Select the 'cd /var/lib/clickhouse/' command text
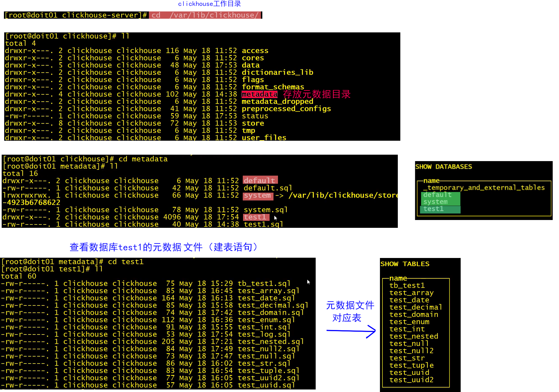 pyautogui.click(x=205, y=15)
